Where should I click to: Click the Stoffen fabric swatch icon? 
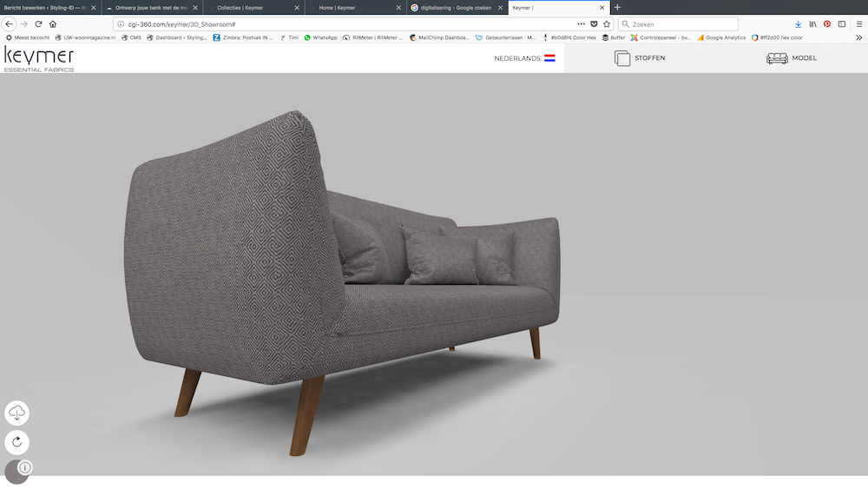point(622,58)
